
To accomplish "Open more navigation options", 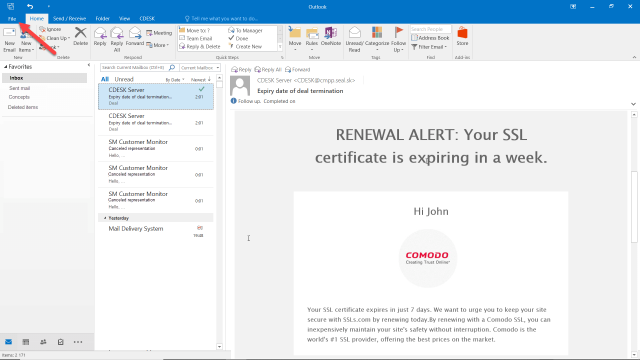I will coord(78,342).
